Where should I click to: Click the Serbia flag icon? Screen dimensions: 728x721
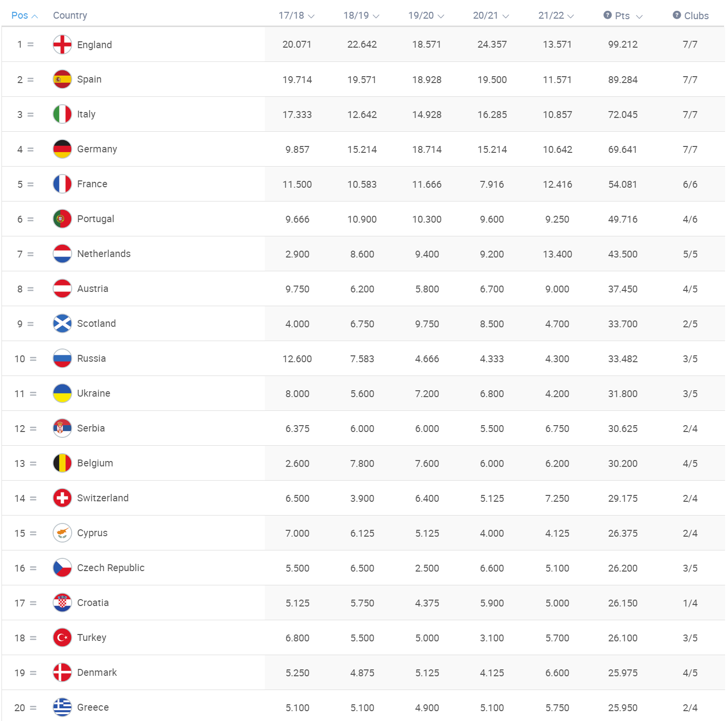[62, 429]
